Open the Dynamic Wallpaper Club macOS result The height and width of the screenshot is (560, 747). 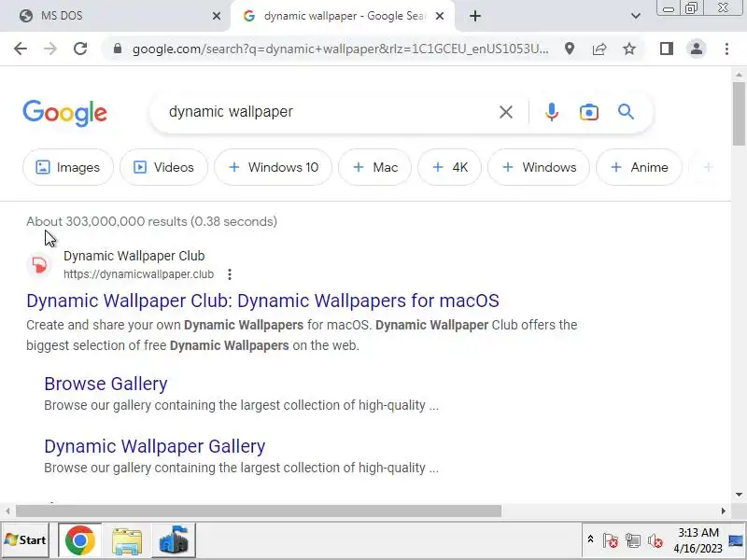pos(262,301)
